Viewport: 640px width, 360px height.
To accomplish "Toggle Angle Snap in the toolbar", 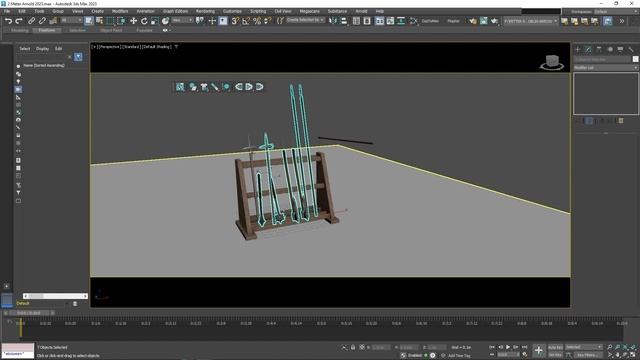I will tap(246, 21).
